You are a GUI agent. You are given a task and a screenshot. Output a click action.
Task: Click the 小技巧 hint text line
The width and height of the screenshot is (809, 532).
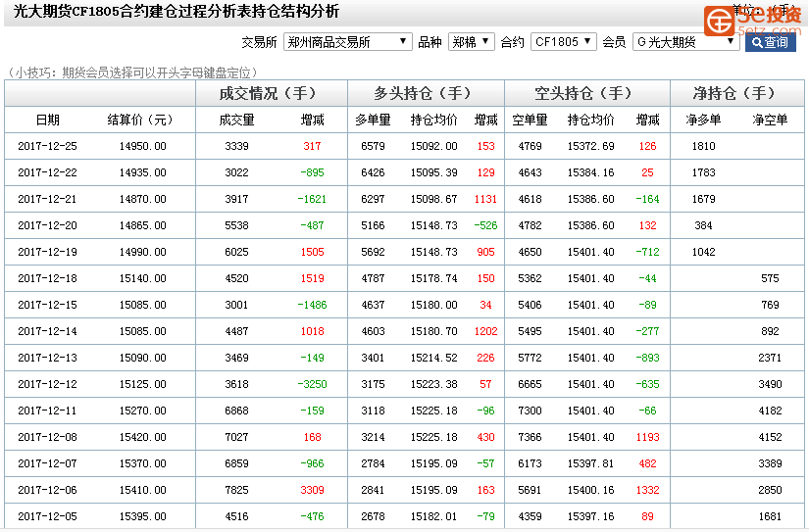(x=131, y=73)
